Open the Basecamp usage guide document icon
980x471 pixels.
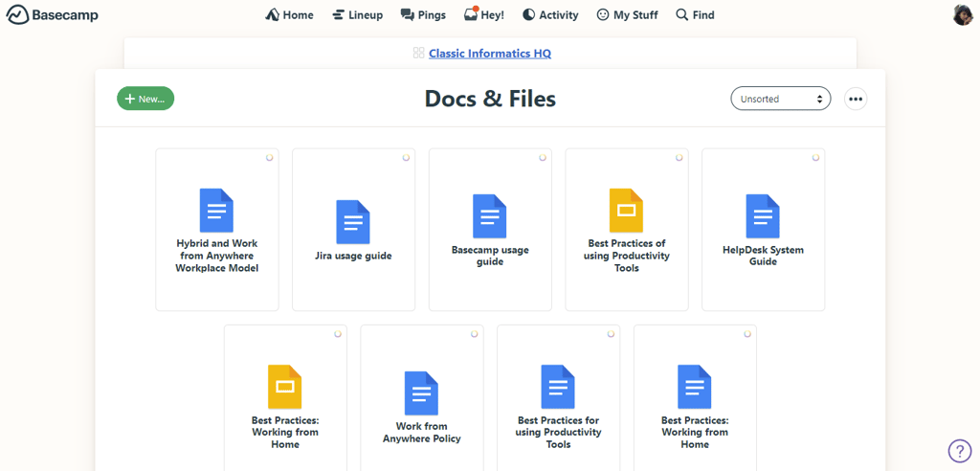490,215
